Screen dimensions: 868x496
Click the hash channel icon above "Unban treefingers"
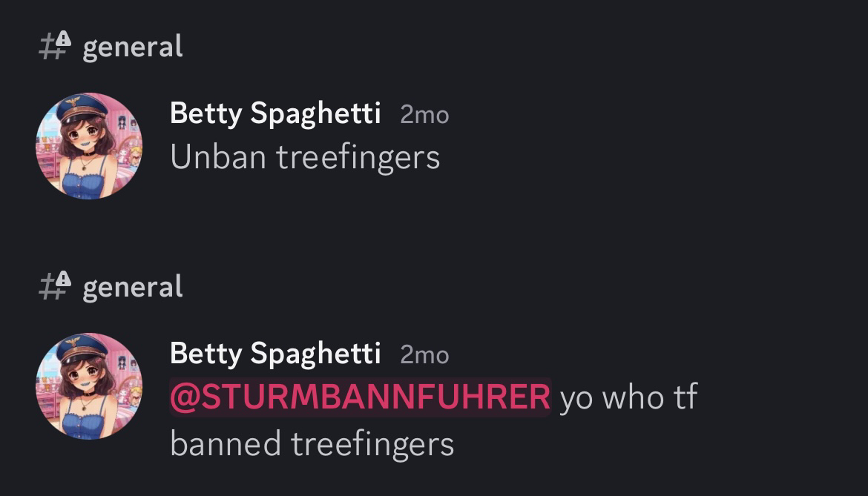click(54, 46)
